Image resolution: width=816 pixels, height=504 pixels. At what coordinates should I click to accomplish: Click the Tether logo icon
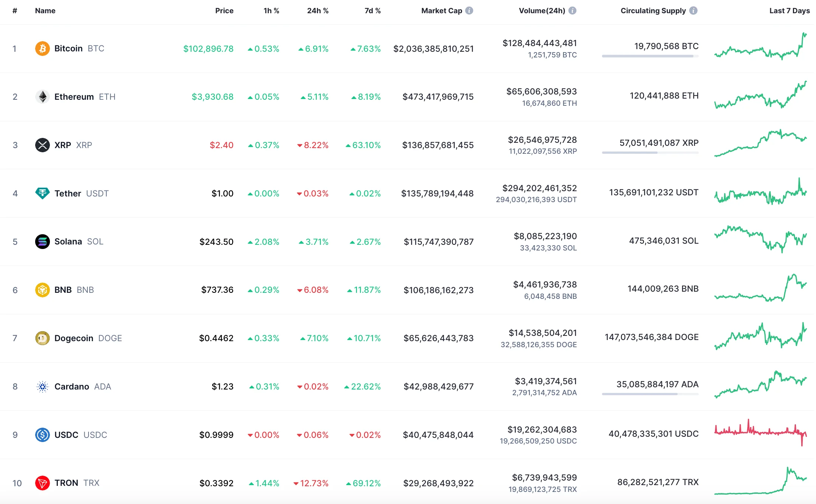coord(42,193)
